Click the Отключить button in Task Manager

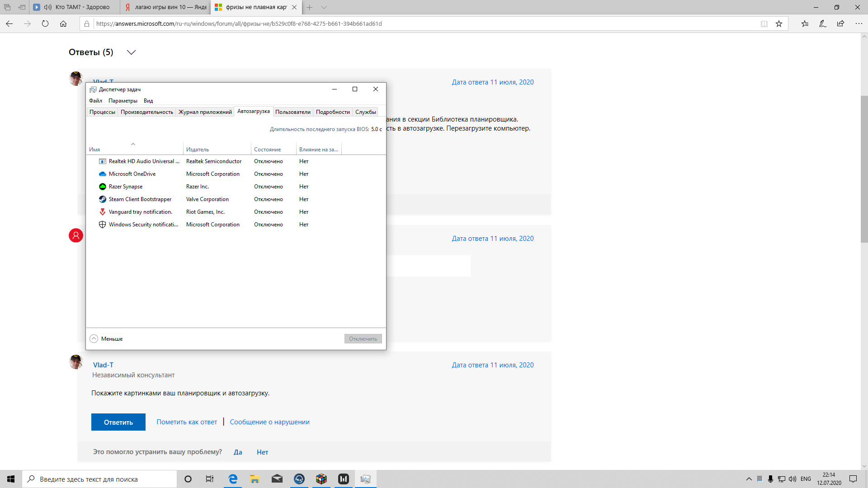[363, 339]
